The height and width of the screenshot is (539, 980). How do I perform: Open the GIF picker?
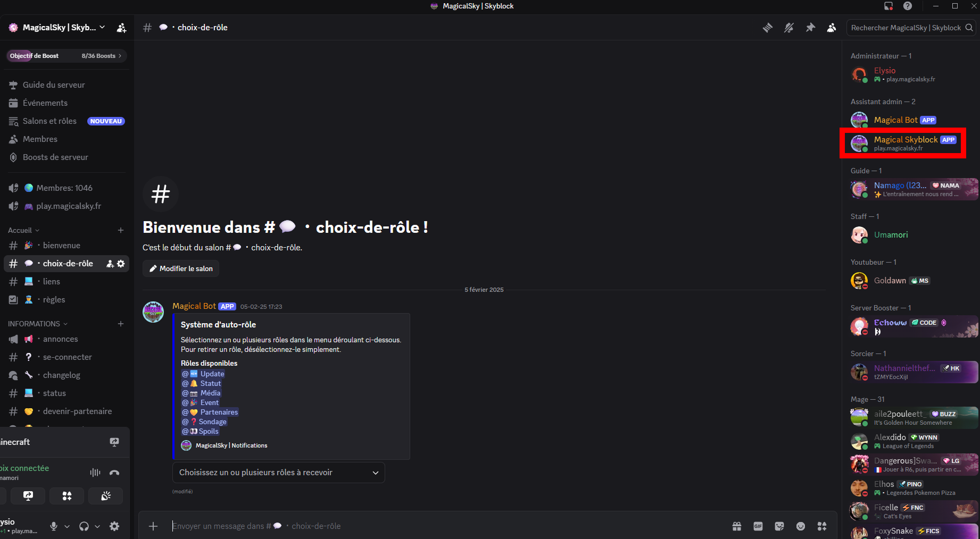pos(758,526)
